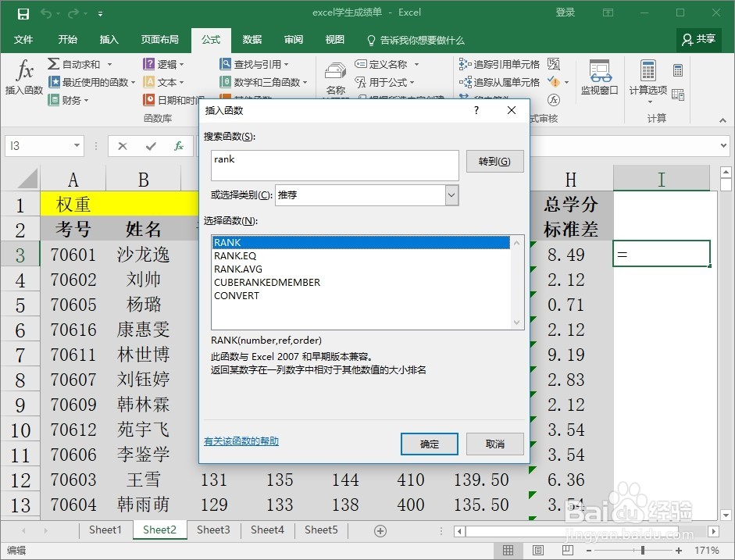The height and width of the screenshot is (560, 735).
Task: Open Customize Quick Access Toolbar dropdown
Action: pos(100,14)
